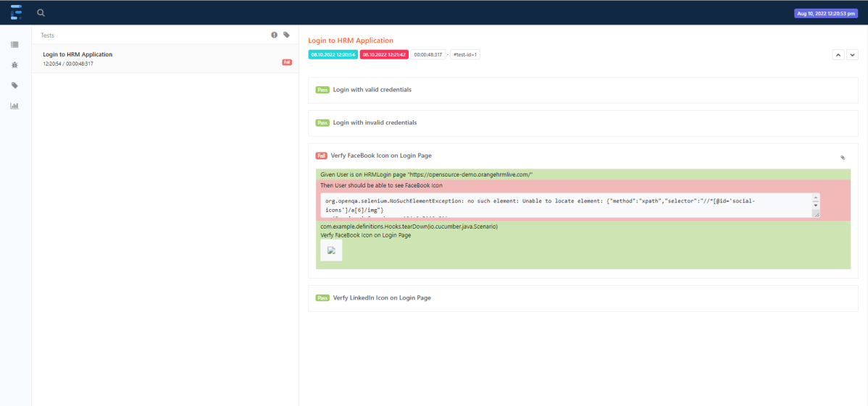Go to previous test with up chevron
This screenshot has height=406, width=868.
(838, 54)
